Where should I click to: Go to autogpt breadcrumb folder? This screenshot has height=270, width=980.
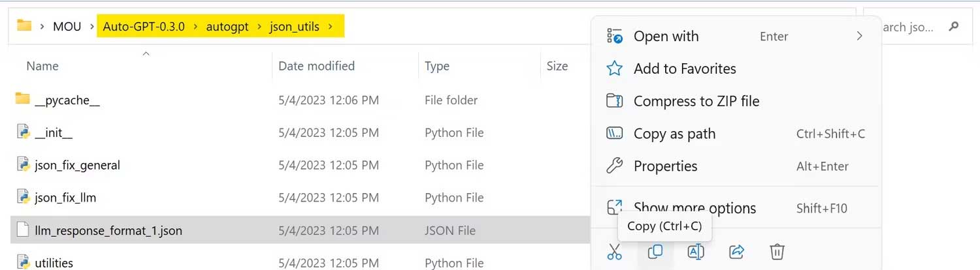pyautogui.click(x=227, y=27)
